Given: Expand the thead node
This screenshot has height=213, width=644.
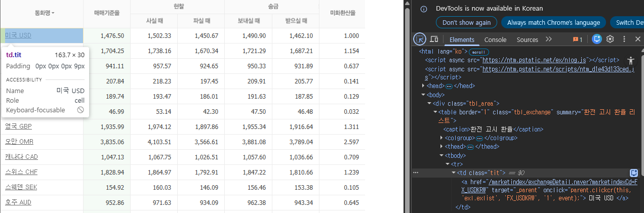Looking at the screenshot, I should [x=442, y=147].
